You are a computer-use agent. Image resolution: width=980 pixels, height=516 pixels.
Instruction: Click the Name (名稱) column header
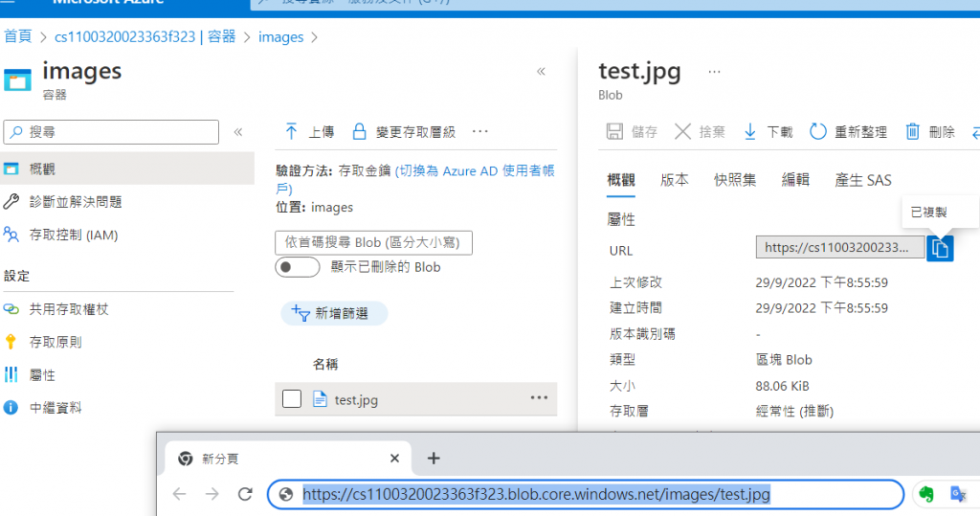325,364
